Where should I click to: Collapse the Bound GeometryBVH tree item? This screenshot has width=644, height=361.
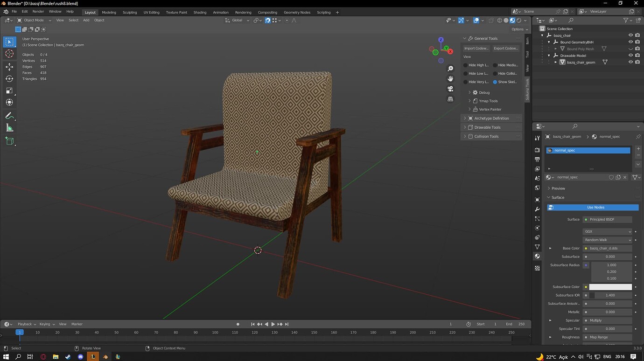[x=548, y=42]
